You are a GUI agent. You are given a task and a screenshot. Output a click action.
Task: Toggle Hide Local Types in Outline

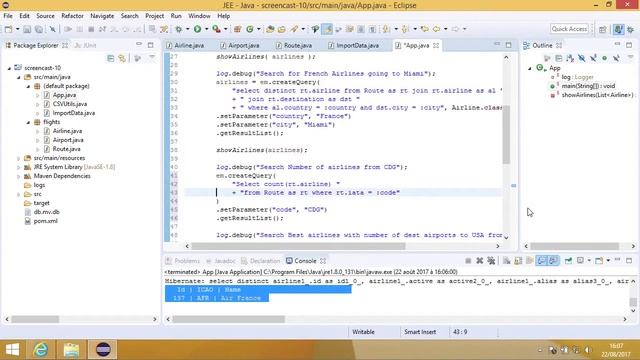(616, 58)
